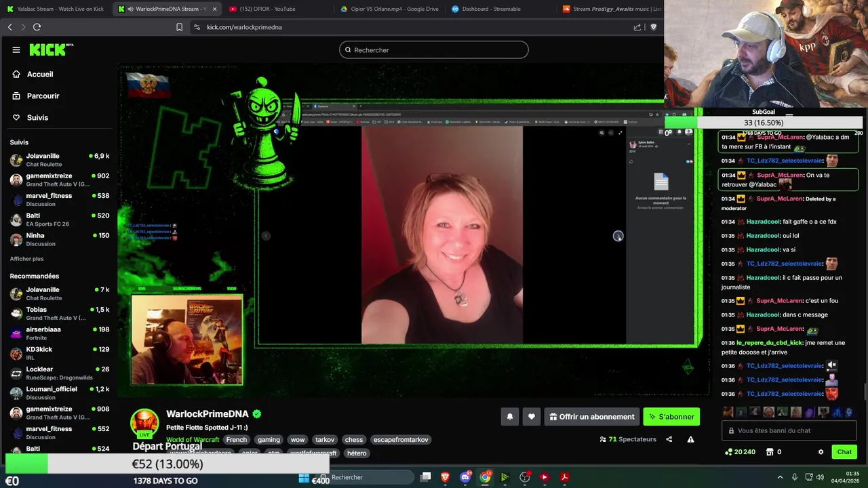
Task: Open the Kick hamburger sidebar menu
Action: 16,49
